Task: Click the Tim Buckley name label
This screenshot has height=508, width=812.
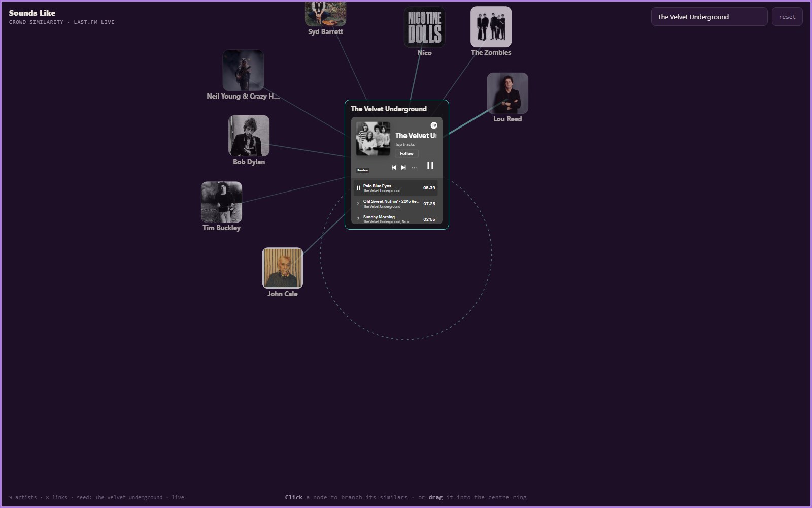Action: 221,228
